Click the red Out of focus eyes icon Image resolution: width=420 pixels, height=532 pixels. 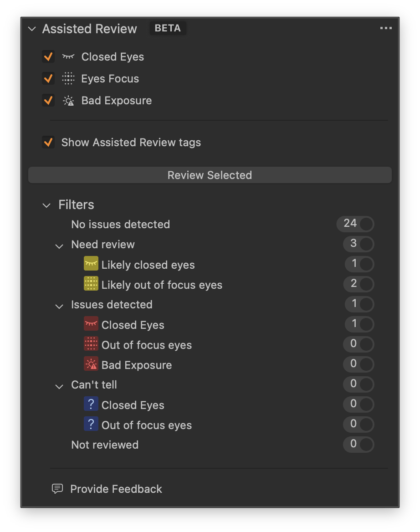click(91, 343)
